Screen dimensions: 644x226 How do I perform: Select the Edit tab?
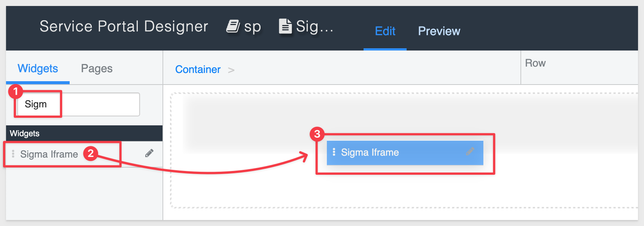pos(385,31)
